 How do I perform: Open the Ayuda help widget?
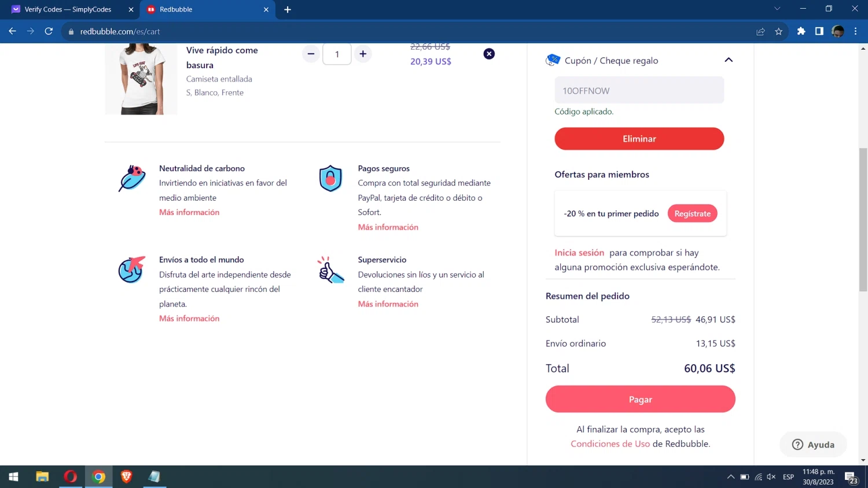tap(813, 444)
